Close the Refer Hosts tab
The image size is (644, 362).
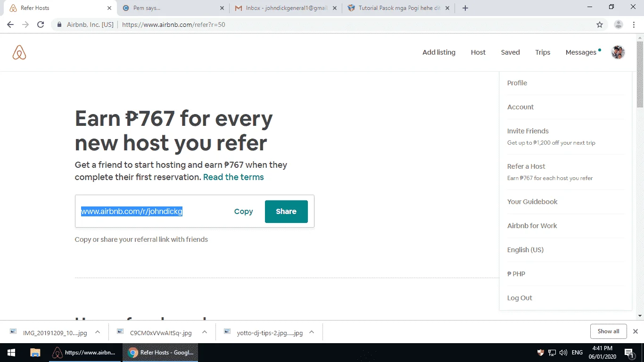(109, 8)
